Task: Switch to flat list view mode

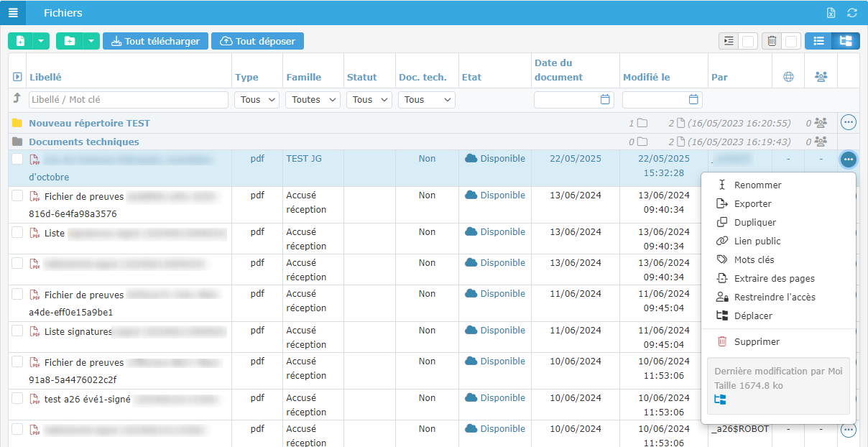Action: [818, 41]
